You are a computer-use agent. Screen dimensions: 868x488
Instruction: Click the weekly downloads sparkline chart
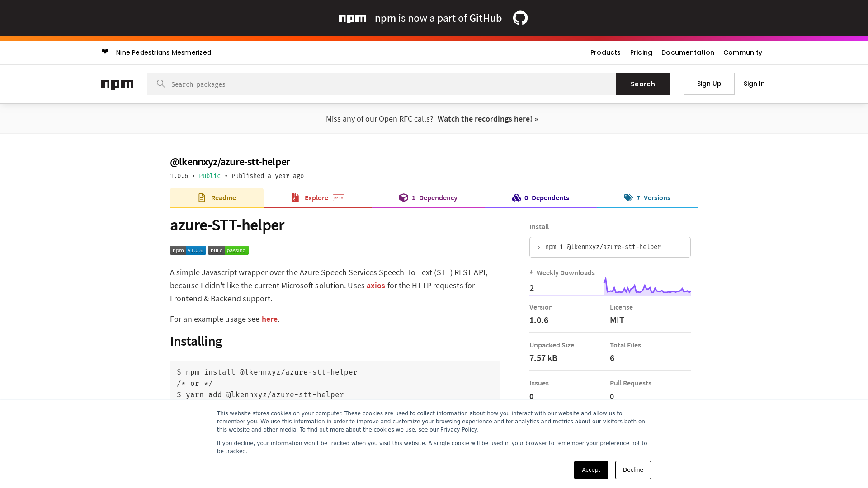point(647,286)
